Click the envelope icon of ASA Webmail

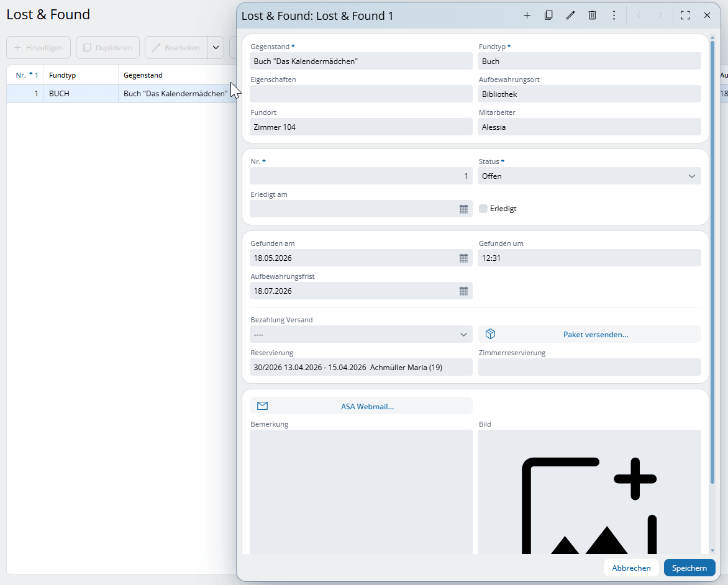point(262,406)
